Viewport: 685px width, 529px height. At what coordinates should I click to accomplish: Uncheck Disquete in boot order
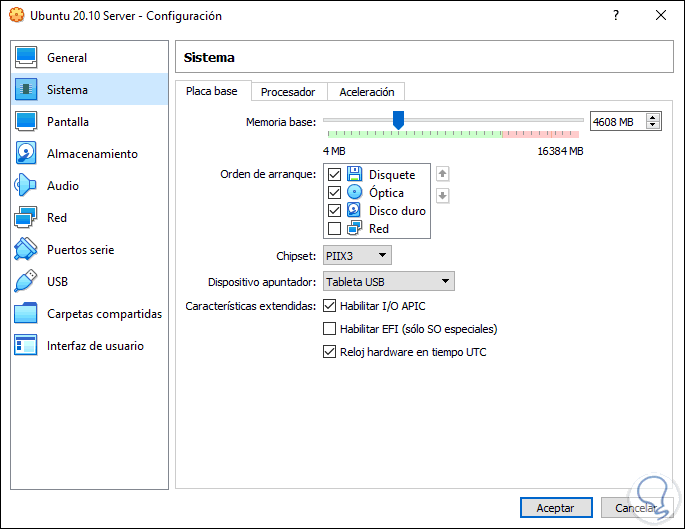coord(335,175)
